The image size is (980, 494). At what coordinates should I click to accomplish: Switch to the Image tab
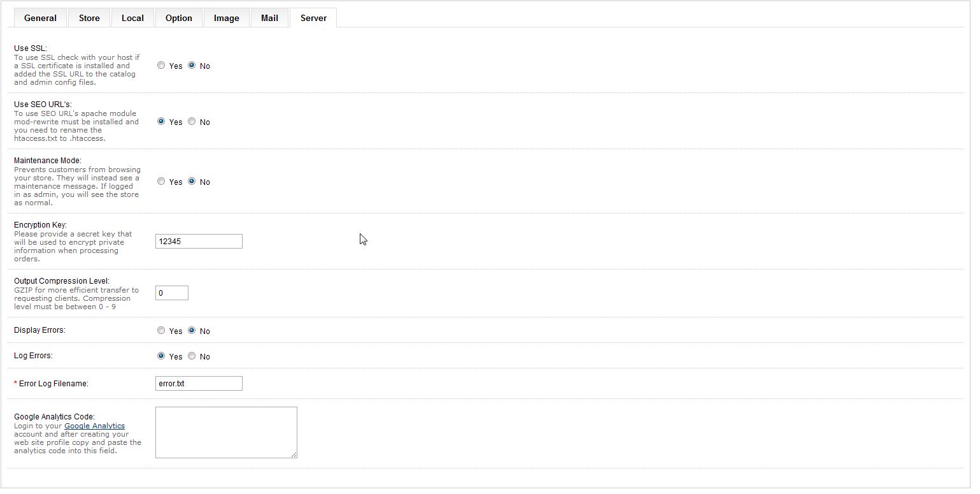pos(226,18)
